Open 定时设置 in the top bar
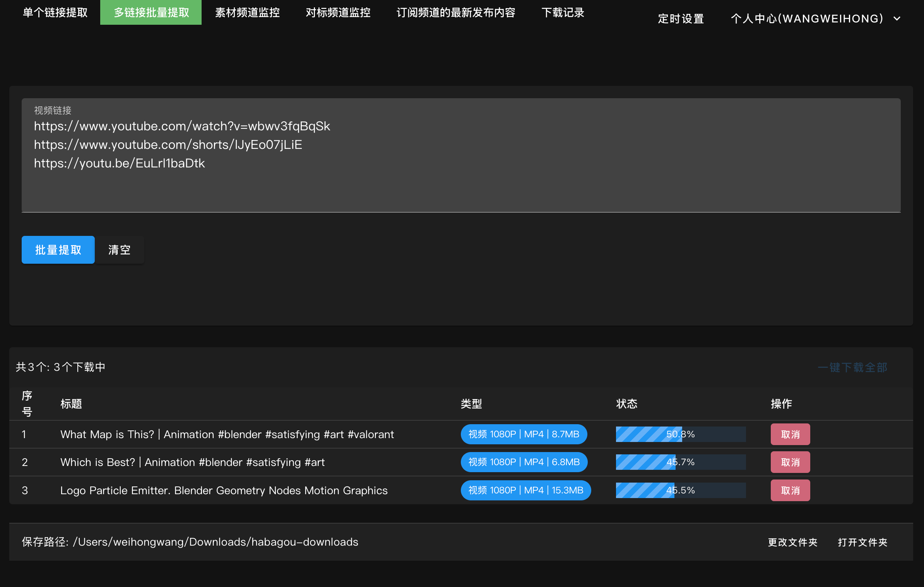This screenshot has height=587, width=924. tap(681, 19)
